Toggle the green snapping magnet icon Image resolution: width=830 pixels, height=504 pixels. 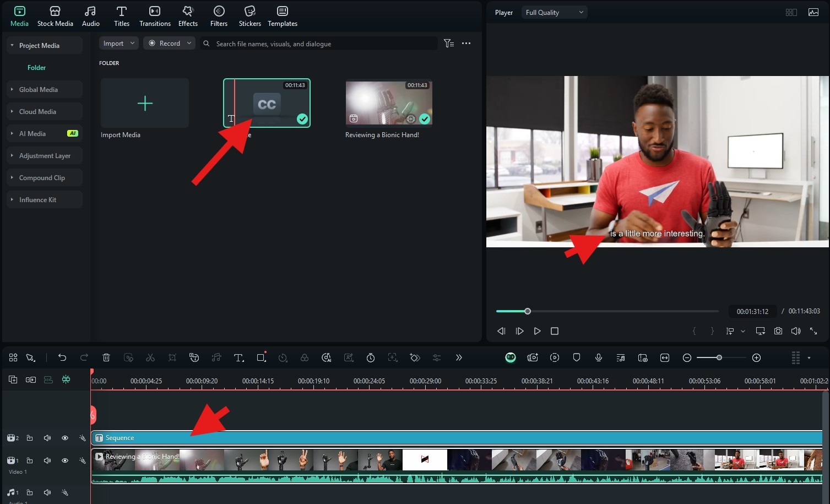tap(66, 380)
